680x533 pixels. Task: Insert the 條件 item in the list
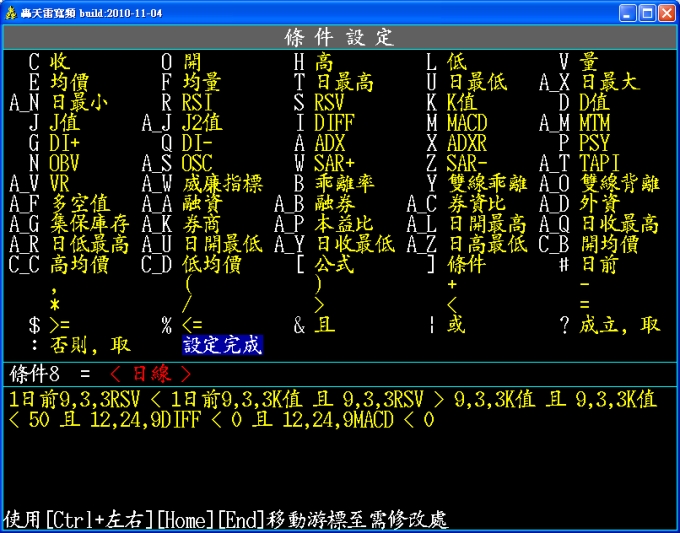[467, 265]
